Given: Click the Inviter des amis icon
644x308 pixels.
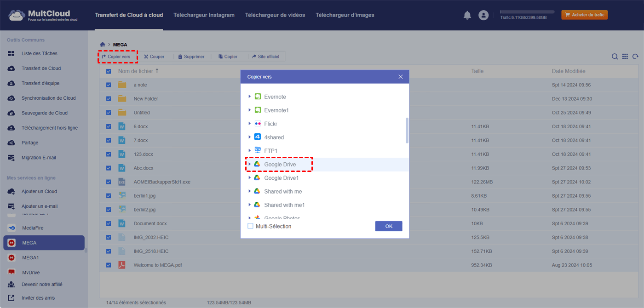Looking at the screenshot, I should coord(11,298).
